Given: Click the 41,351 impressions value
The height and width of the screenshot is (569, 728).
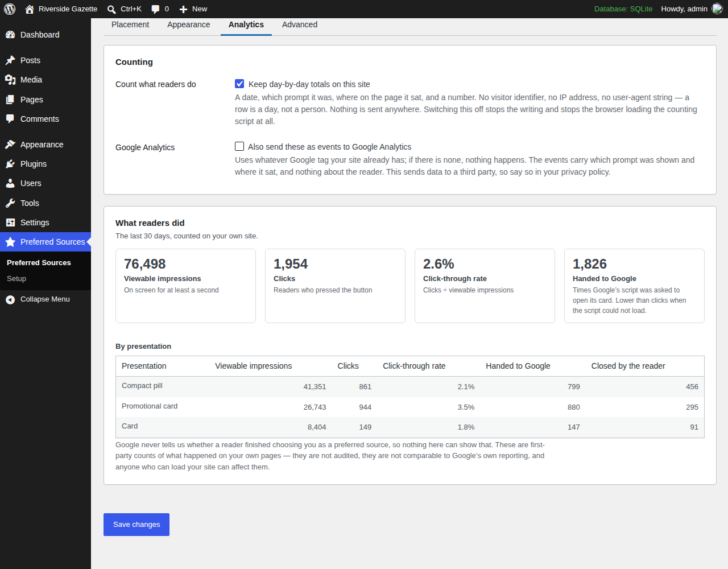Looking at the screenshot, I should point(315,387).
